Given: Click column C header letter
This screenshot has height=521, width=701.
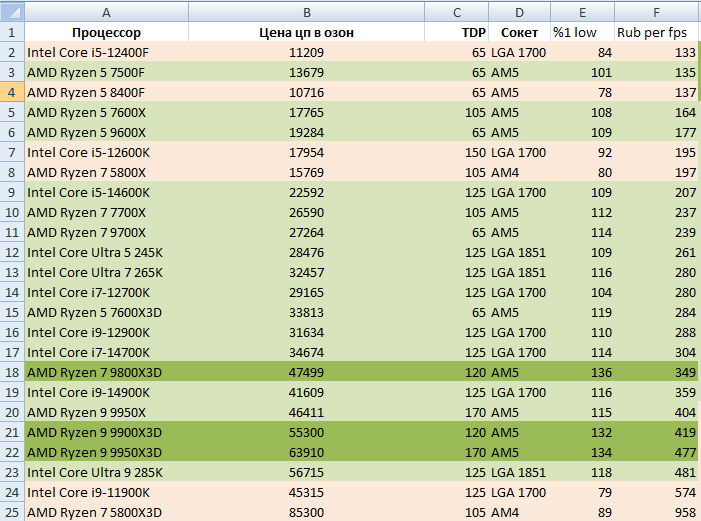Looking at the screenshot, I should pos(456,11).
